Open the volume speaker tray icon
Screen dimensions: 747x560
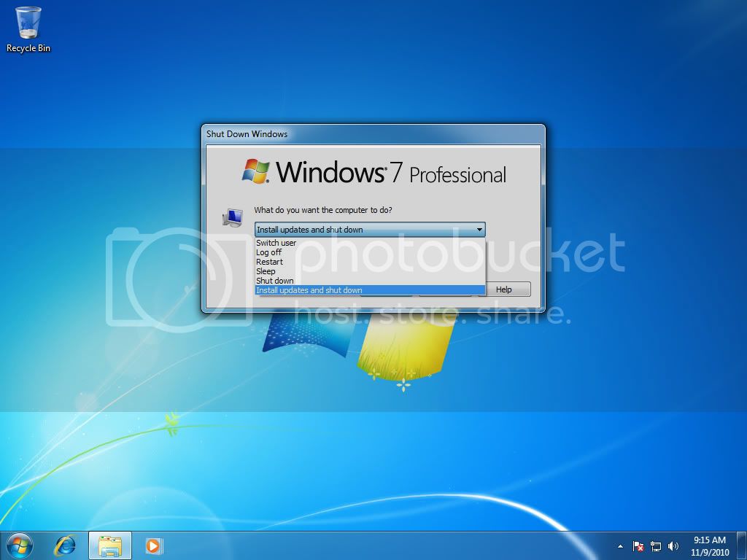(673, 546)
